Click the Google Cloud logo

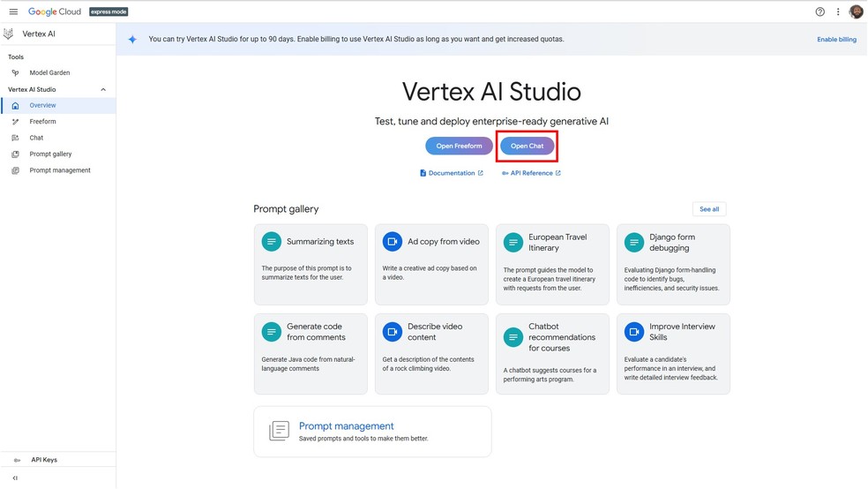coord(55,11)
